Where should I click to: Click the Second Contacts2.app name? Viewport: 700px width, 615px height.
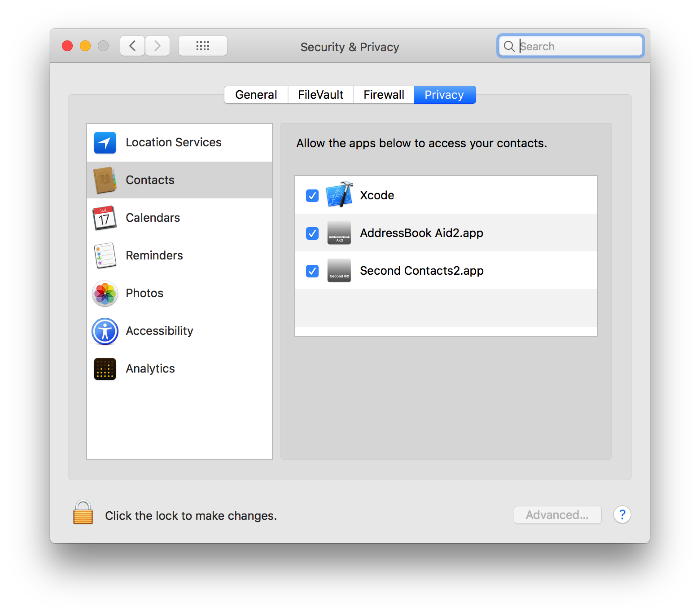pos(422,271)
